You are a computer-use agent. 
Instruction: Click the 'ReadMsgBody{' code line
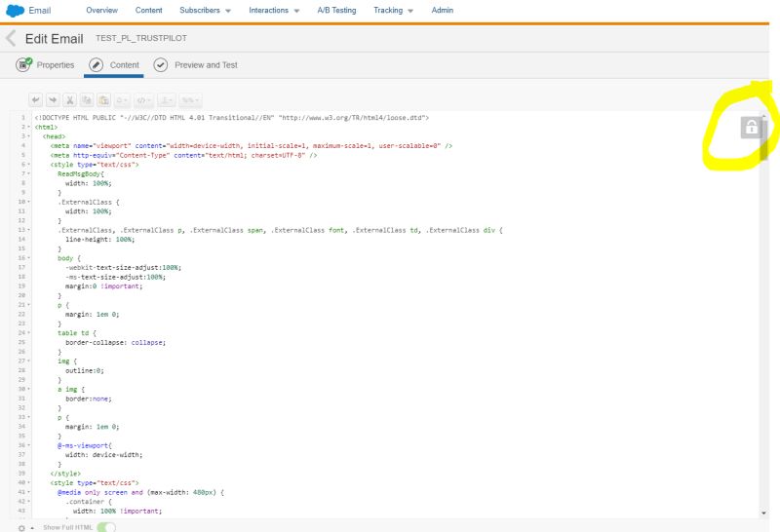81,174
